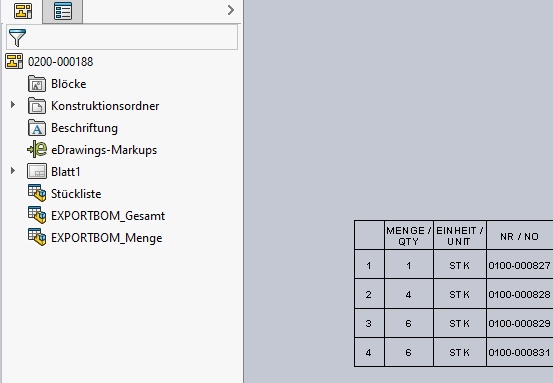
Task: Select cell 0100-000827 in the BOM table
Action: (519, 265)
